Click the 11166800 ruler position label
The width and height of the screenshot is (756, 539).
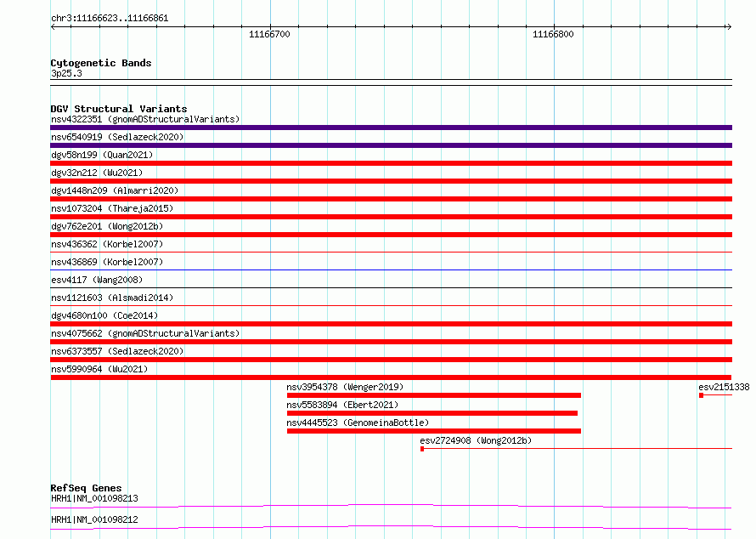coord(553,34)
